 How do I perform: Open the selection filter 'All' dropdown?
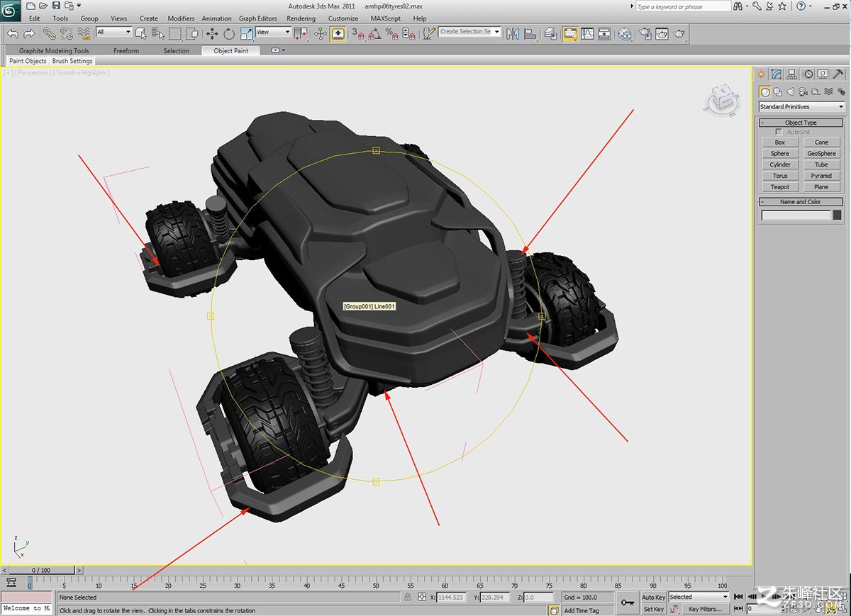tap(113, 32)
